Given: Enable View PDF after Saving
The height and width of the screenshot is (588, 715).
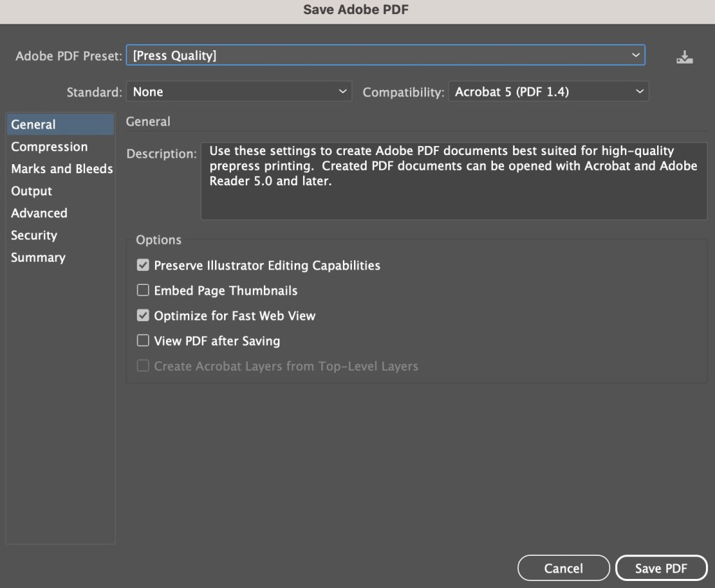Looking at the screenshot, I should [x=143, y=341].
